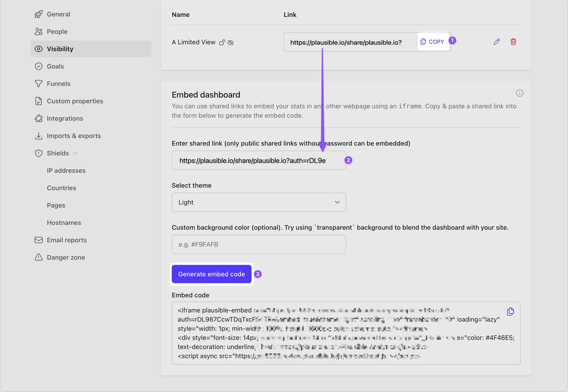
Task: Open IP addresses under Shields
Action: coord(66,171)
